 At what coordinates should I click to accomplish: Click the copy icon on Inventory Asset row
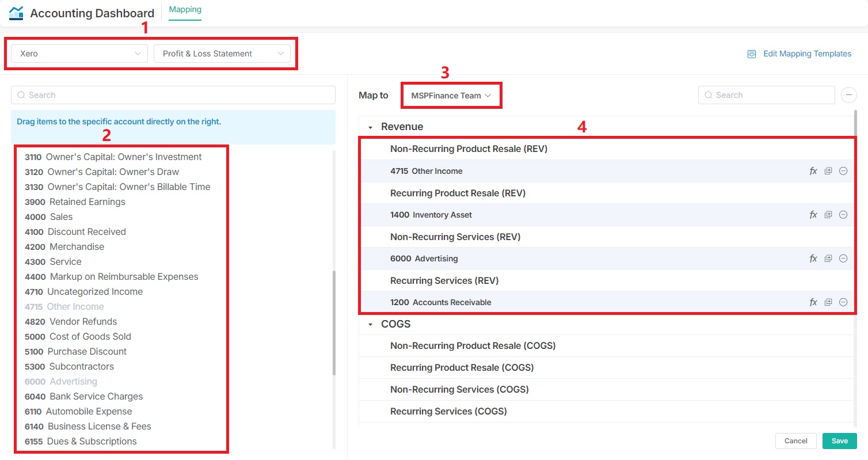pos(828,215)
